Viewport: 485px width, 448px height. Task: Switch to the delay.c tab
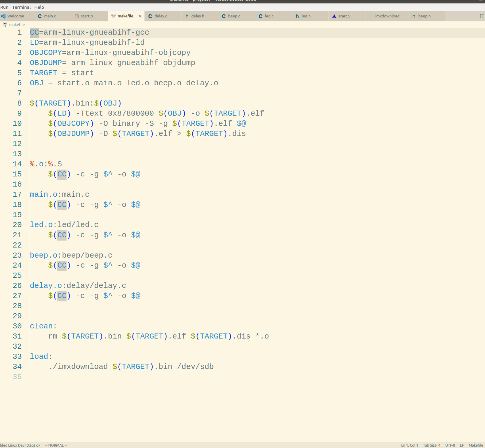click(x=161, y=16)
